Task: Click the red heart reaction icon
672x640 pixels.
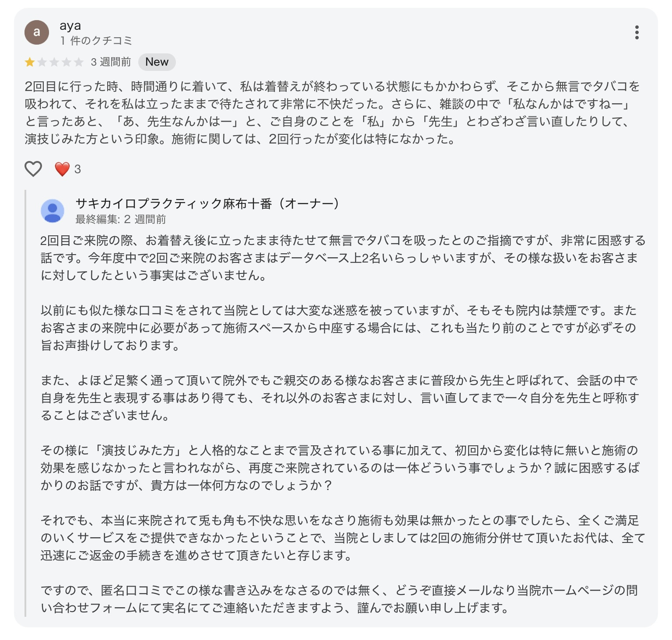Action: pos(62,169)
